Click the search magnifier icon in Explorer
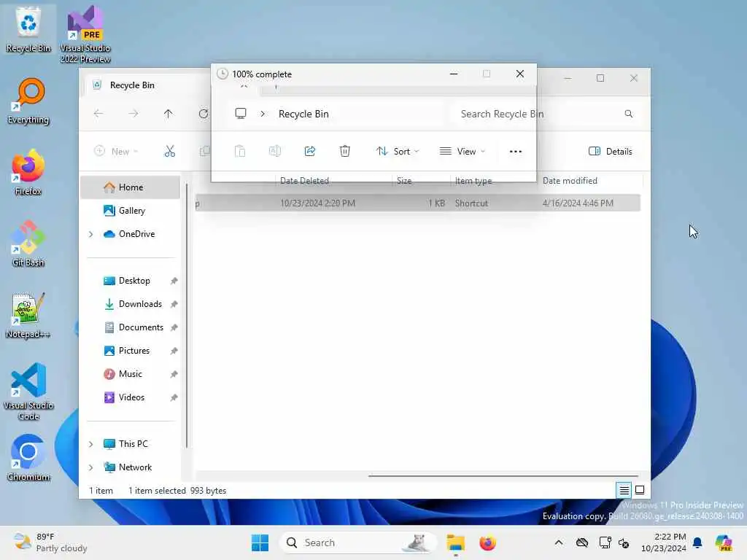This screenshot has width=747, height=560. (629, 114)
